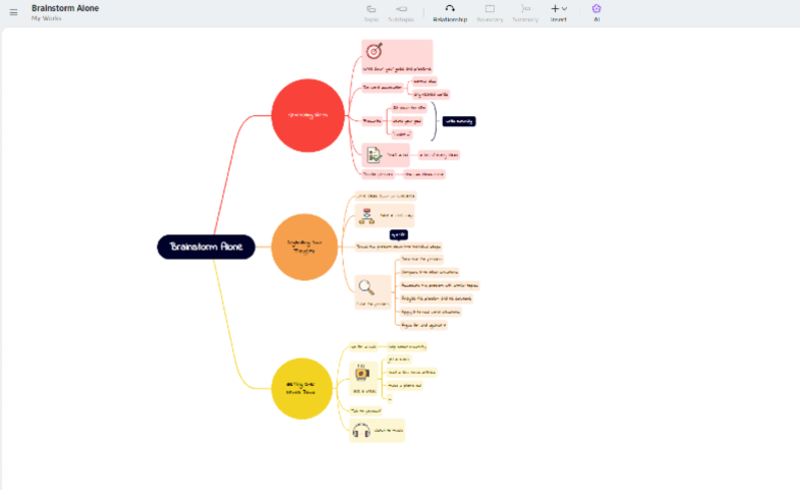Click the target goal icon in topic
Image resolution: width=800 pixels, height=490 pixels.
[374, 51]
